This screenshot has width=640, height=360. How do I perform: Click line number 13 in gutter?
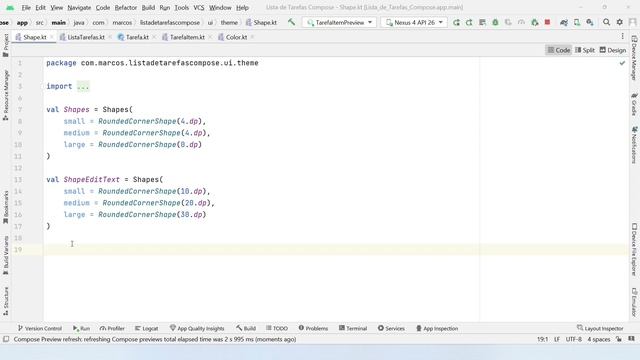18,180
